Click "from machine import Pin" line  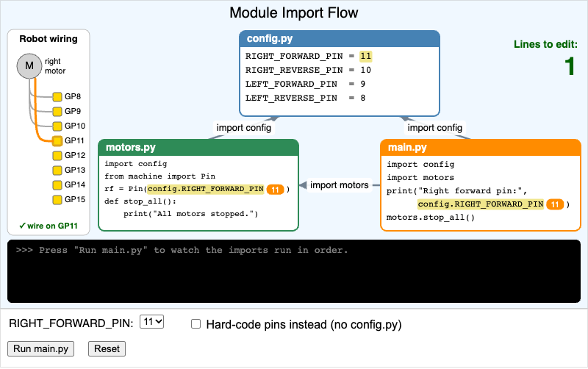[x=159, y=176]
